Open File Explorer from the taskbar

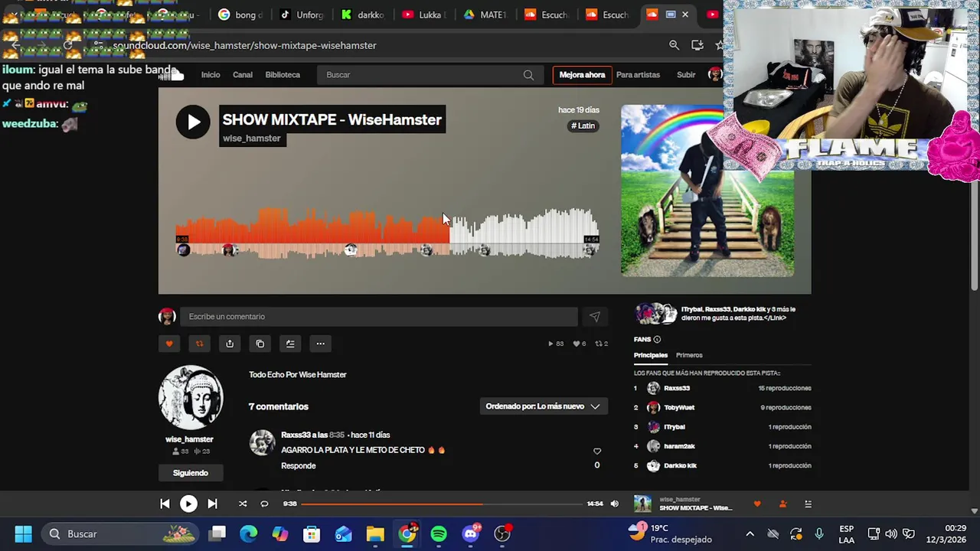(375, 533)
